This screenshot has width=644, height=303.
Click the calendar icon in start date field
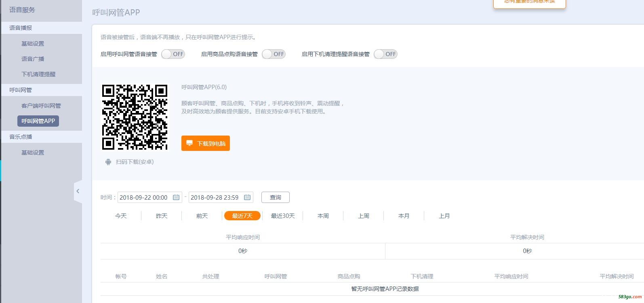point(176,197)
